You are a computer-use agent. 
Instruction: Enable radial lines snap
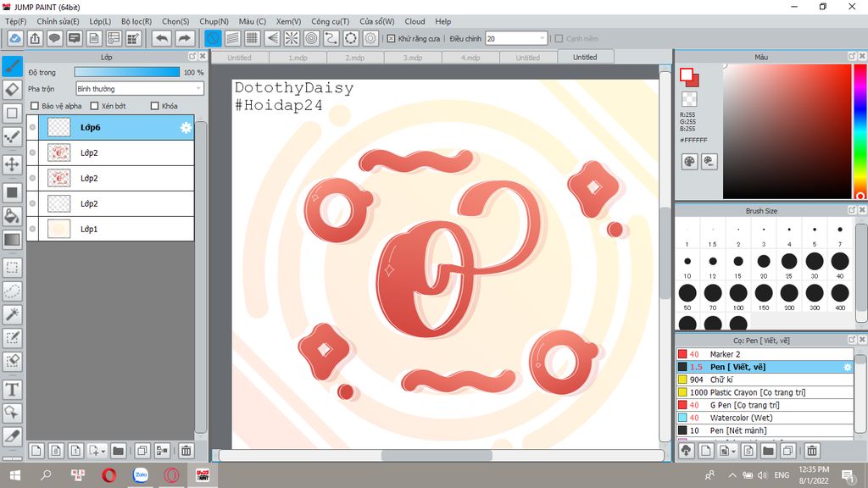(x=292, y=38)
